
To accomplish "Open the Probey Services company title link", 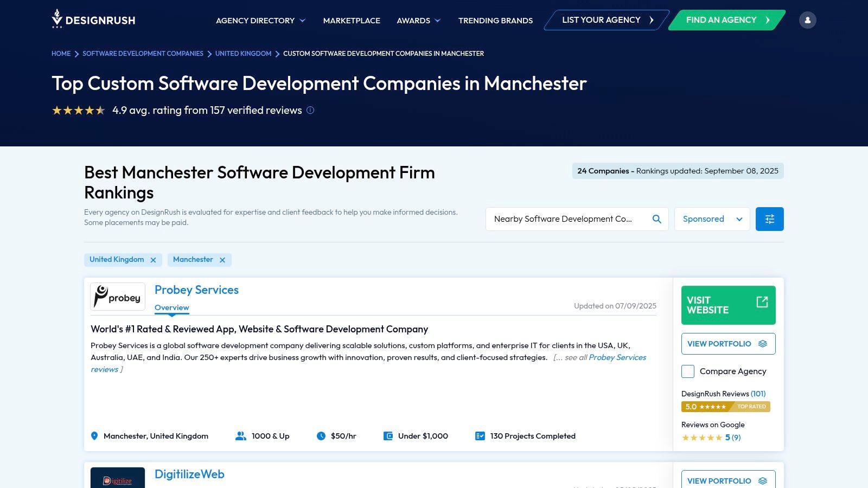I will [x=196, y=290].
